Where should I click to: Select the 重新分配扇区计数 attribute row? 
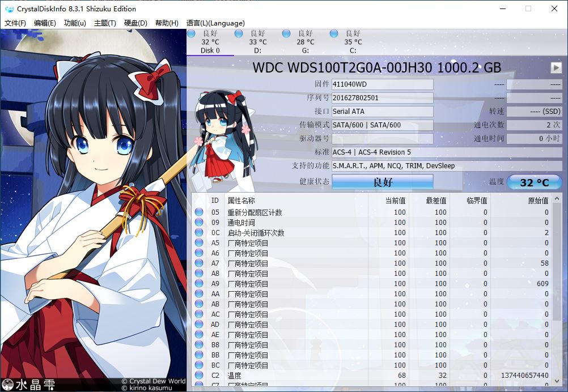[372, 212]
